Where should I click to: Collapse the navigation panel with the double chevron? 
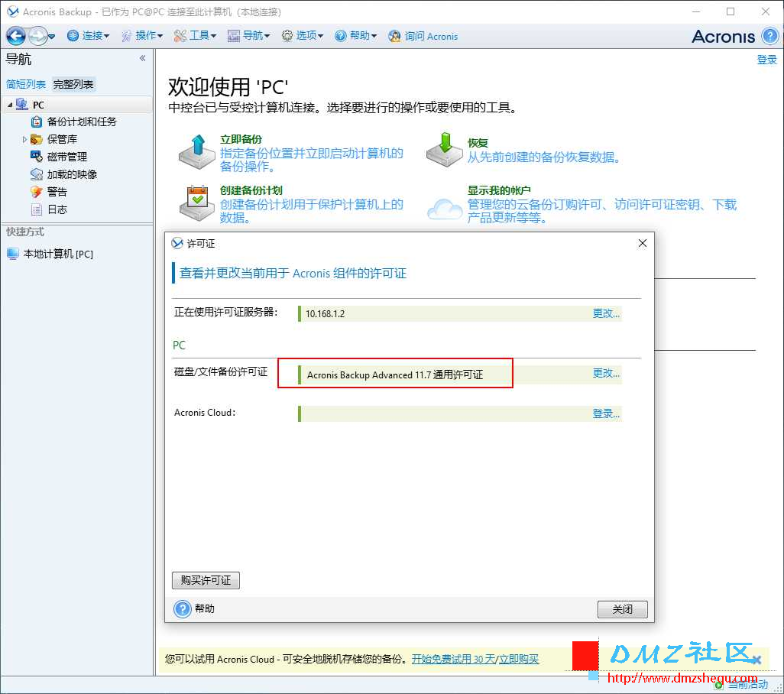(x=142, y=59)
